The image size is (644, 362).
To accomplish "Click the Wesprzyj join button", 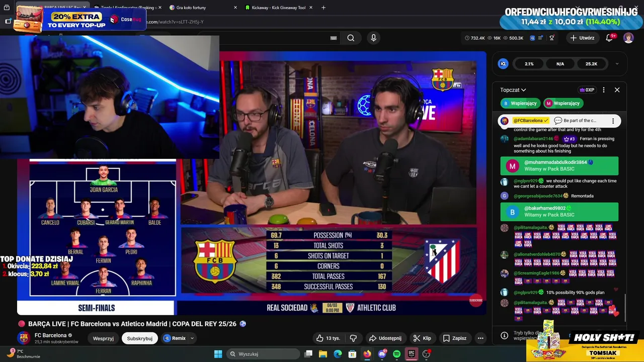I will pos(103,338).
